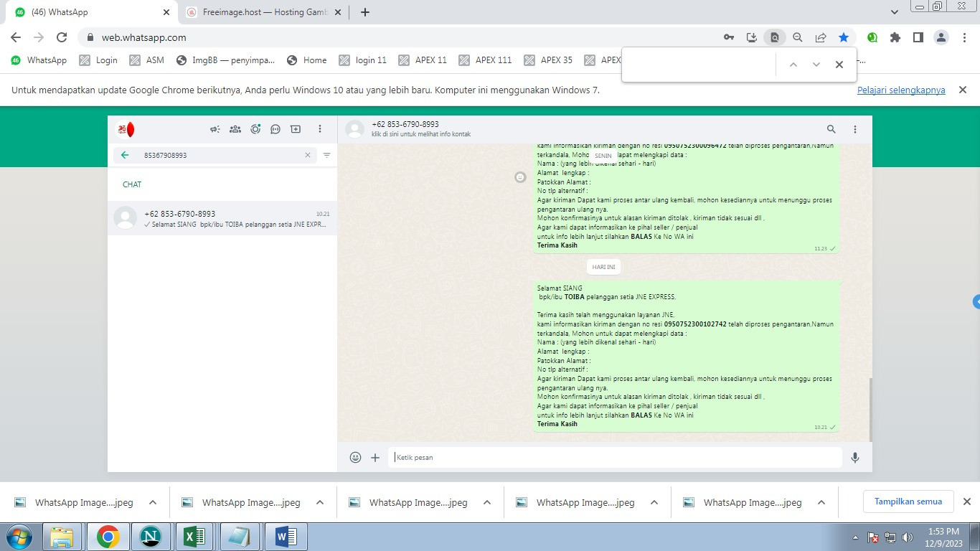Search within the conversation using the magnifier icon
980x551 pixels.
[831, 129]
